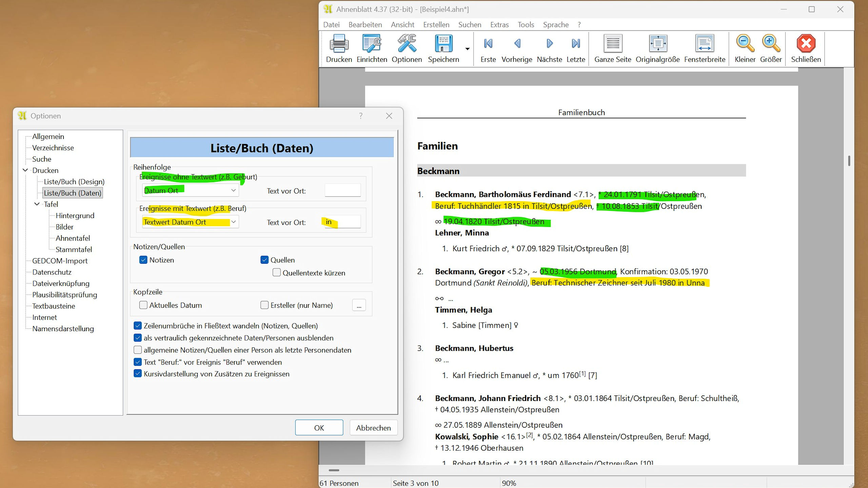Open the Extras menu

pyautogui.click(x=499, y=25)
